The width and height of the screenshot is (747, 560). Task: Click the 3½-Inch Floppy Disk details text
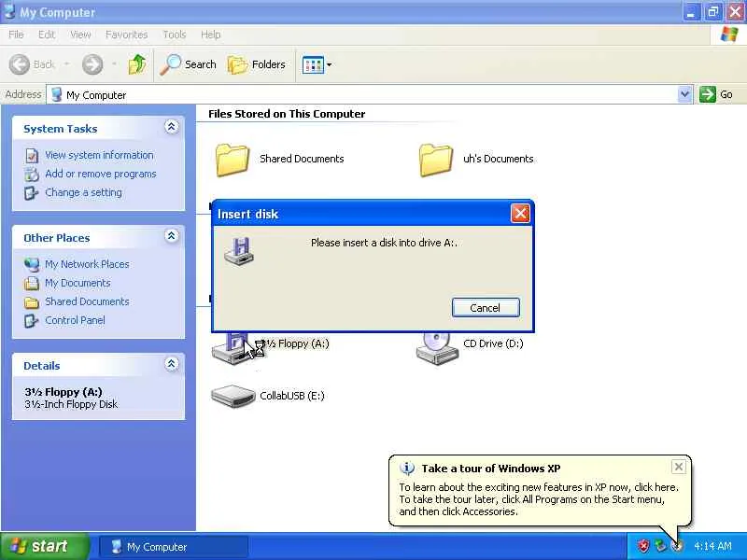[x=71, y=404]
